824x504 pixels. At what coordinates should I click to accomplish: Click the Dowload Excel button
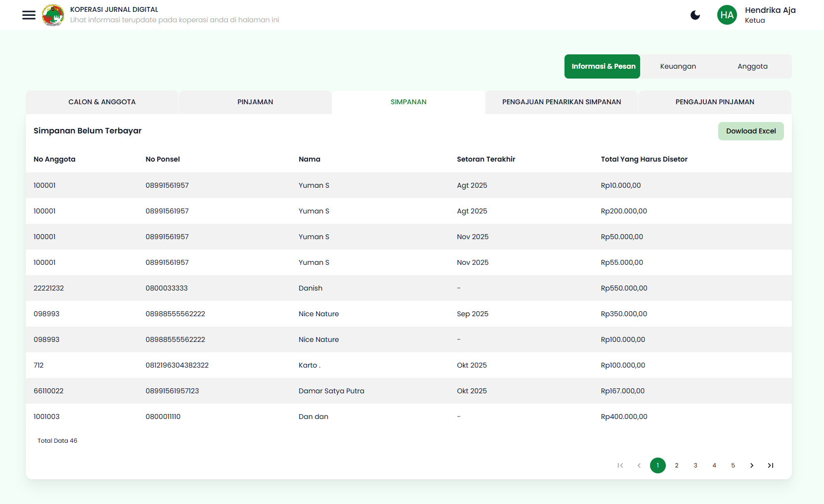point(751,131)
